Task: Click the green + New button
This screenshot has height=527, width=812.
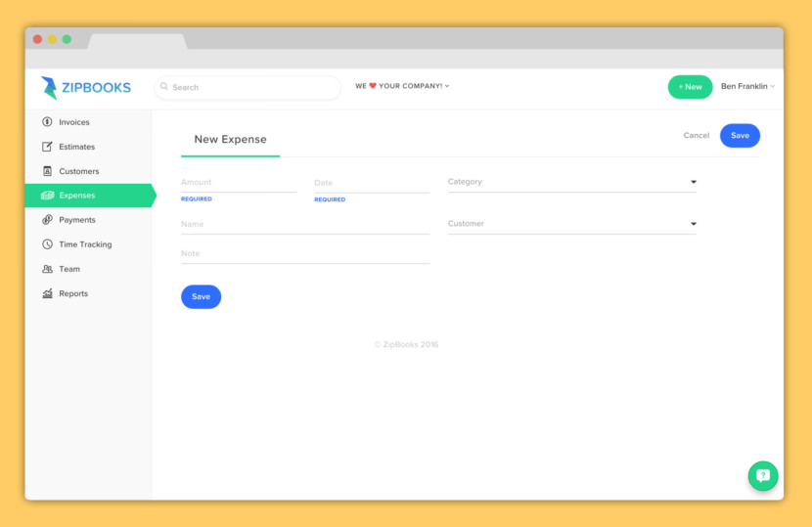Action: (x=690, y=87)
